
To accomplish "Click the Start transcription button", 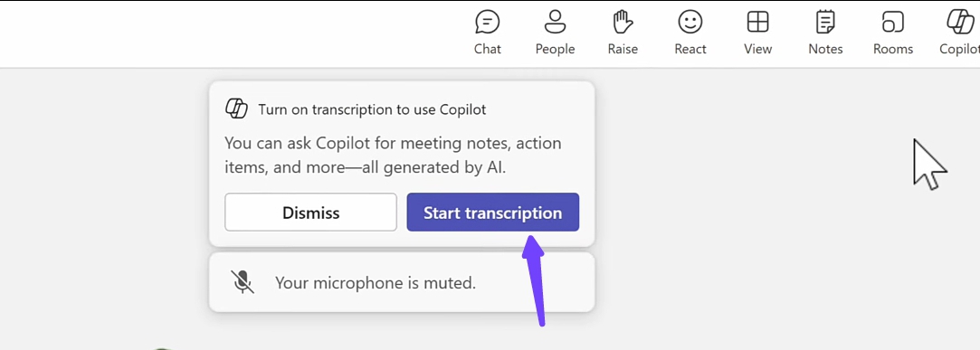I will click(492, 213).
